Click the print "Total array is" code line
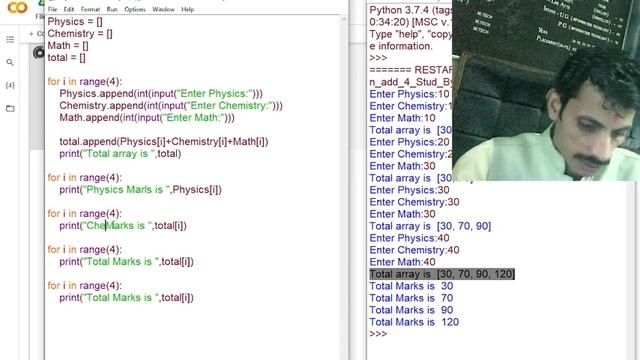640x360 pixels. (x=120, y=154)
